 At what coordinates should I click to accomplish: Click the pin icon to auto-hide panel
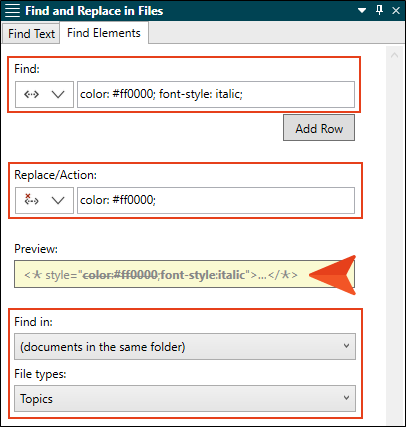[x=379, y=10]
